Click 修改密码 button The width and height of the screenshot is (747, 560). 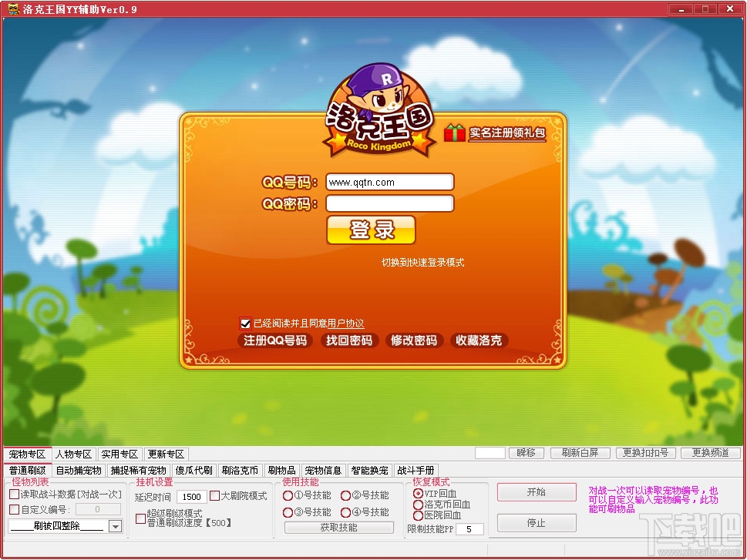414,340
